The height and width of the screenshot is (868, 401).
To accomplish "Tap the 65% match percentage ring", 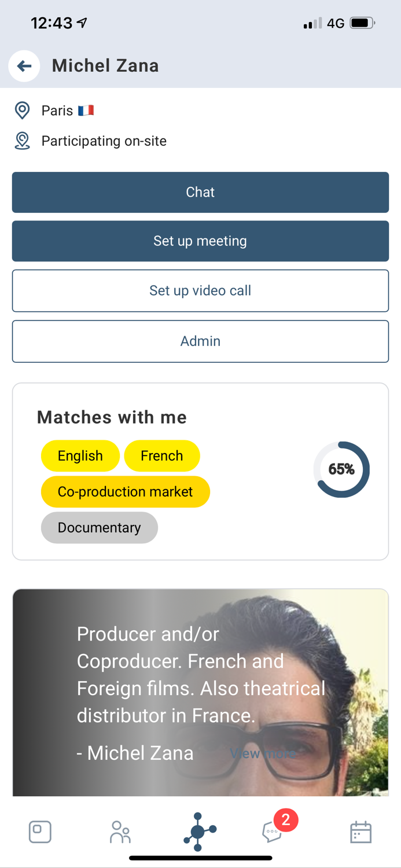I will pos(341,469).
